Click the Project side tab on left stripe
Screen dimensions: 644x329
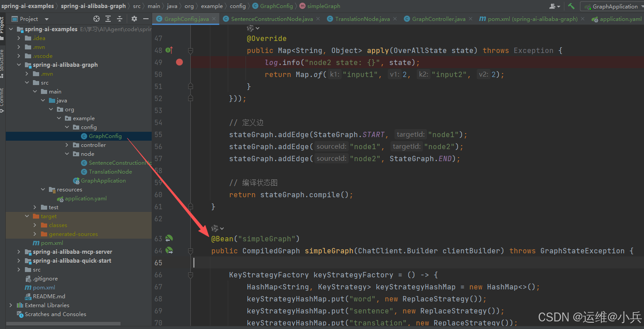pyautogui.click(x=2, y=28)
